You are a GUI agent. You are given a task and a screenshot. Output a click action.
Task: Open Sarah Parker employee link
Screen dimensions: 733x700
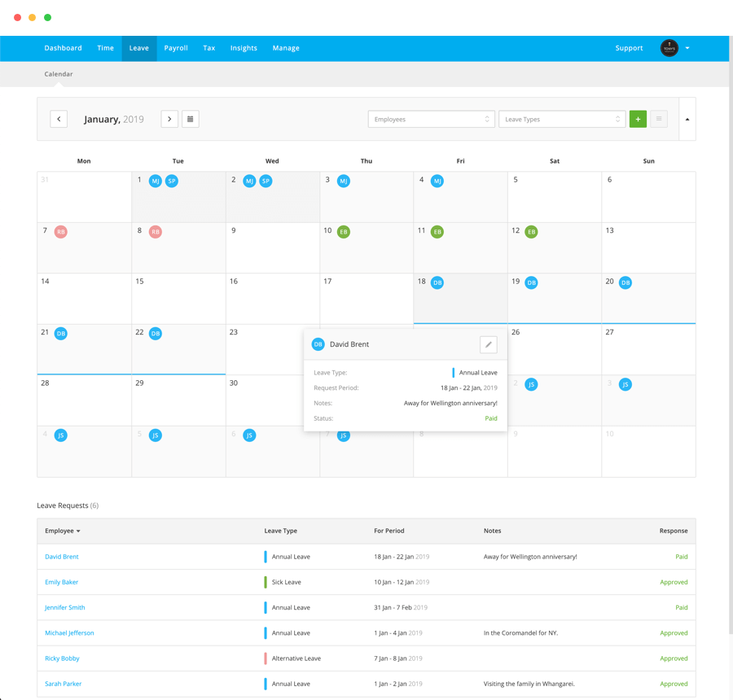click(x=63, y=684)
